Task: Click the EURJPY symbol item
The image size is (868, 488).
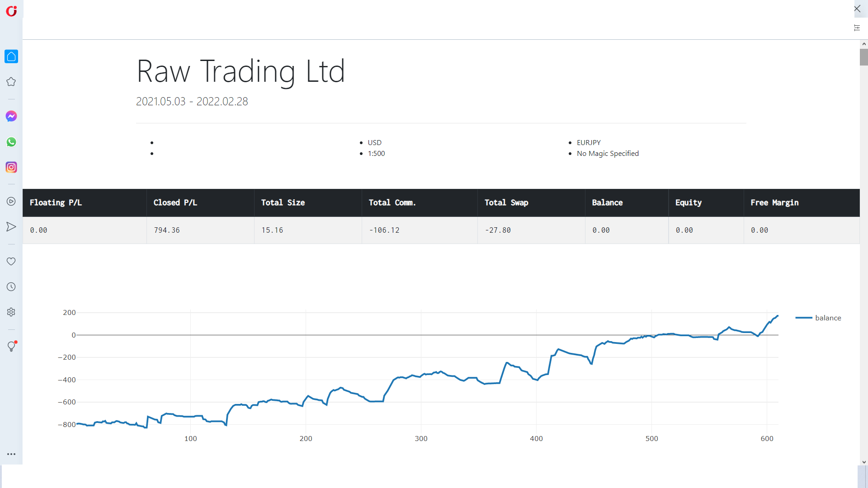Action: point(589,142)
